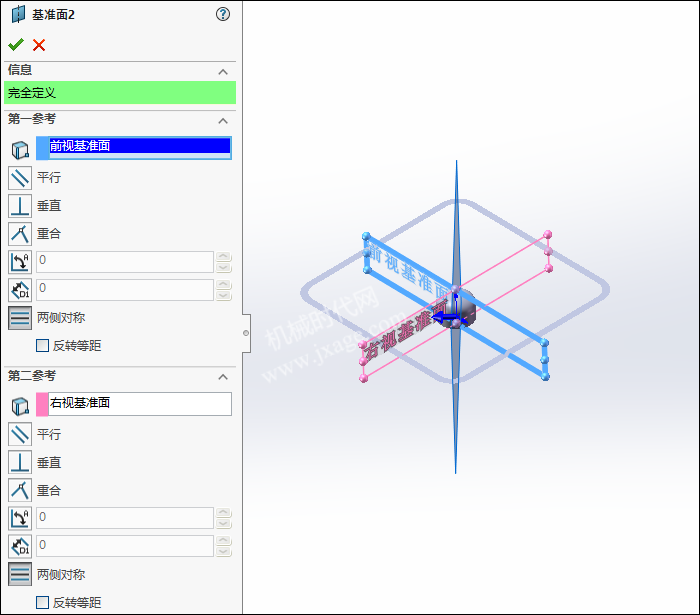
Task: Click the second reference distance value field
Action: coord(125,547)
